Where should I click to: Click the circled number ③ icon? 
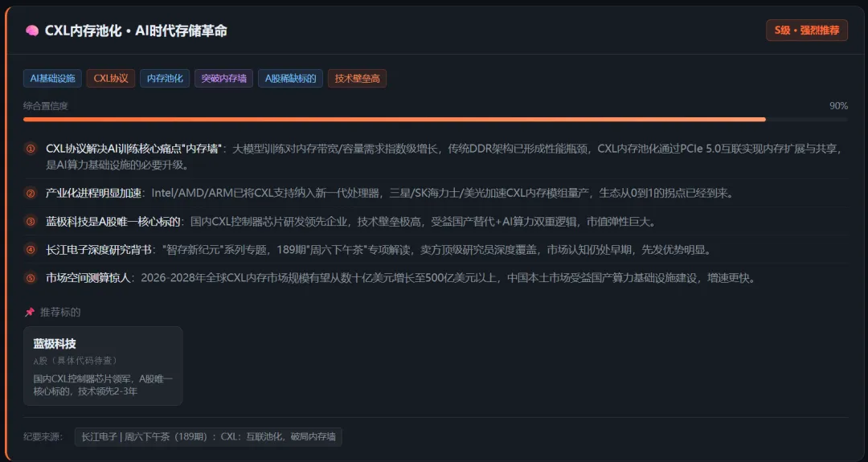(31, 221)
